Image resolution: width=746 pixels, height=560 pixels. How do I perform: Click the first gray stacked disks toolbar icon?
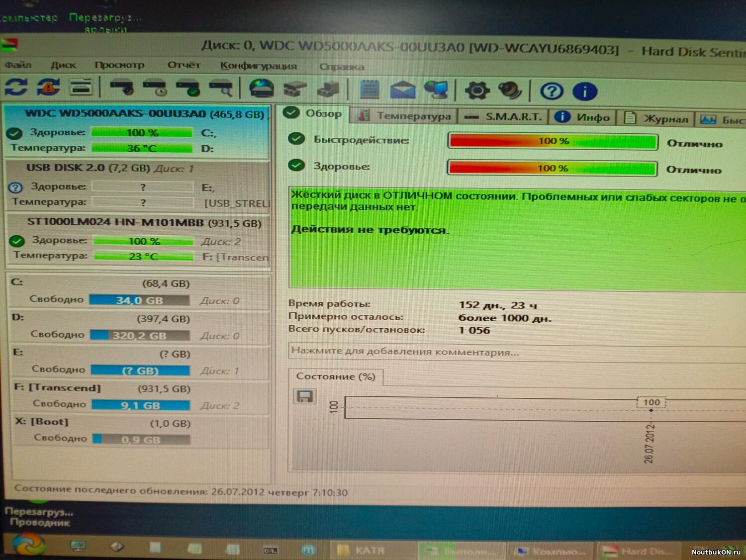pos(295,90)
